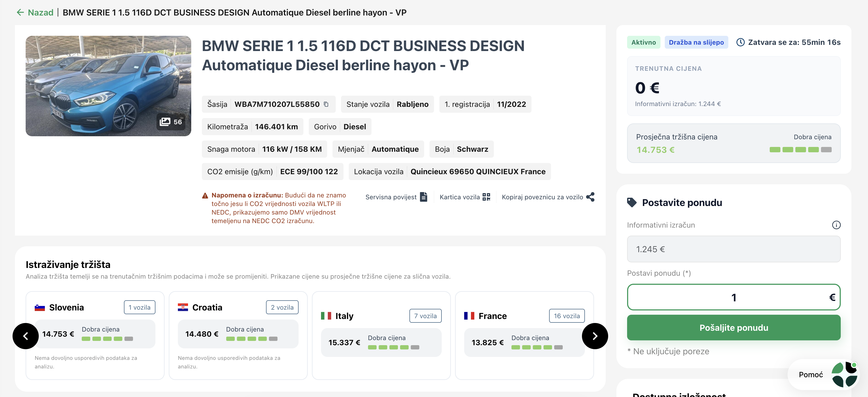868x397 pixels.
Task: Open the Servisna povijest document
Action: click(x=396, y=197)
